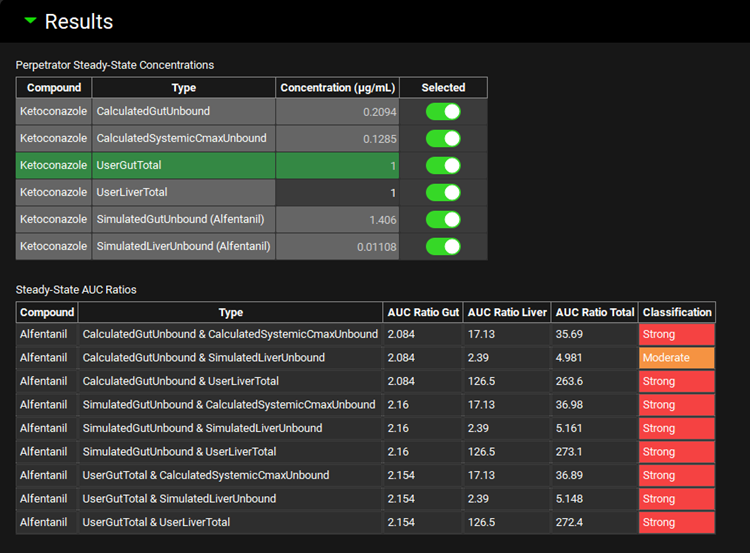Screen dimensions: 750x553
Task: Click the Selected column header
Action: tap(443, 88)
